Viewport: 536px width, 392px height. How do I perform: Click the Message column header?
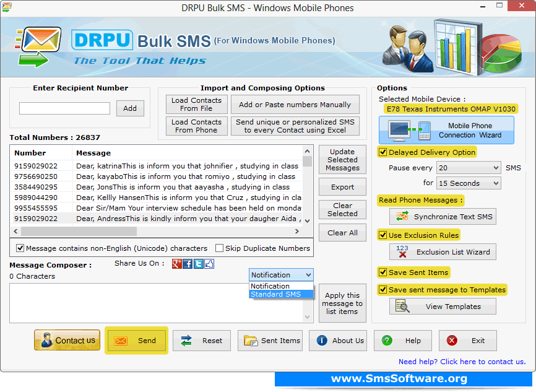click(x=188, y=153)
